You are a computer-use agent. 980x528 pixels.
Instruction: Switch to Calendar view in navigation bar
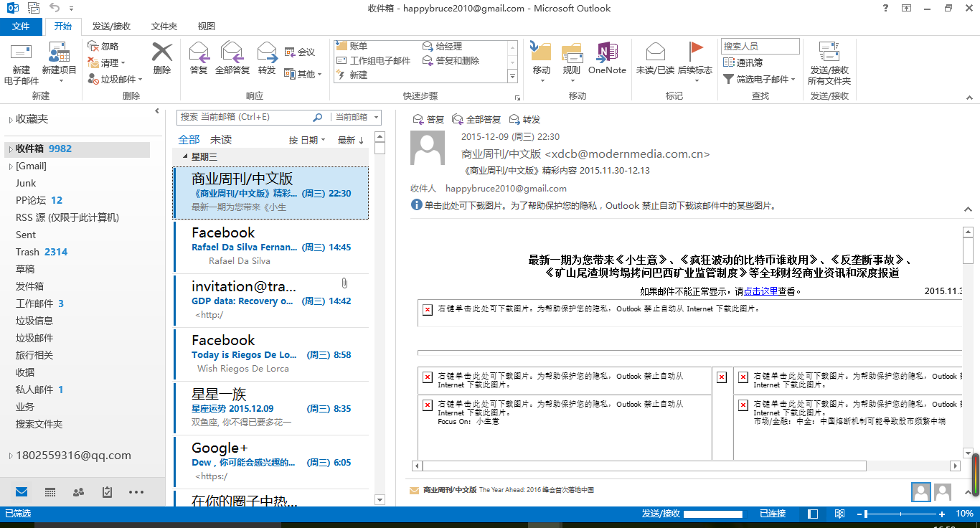[x=50, y=492]
